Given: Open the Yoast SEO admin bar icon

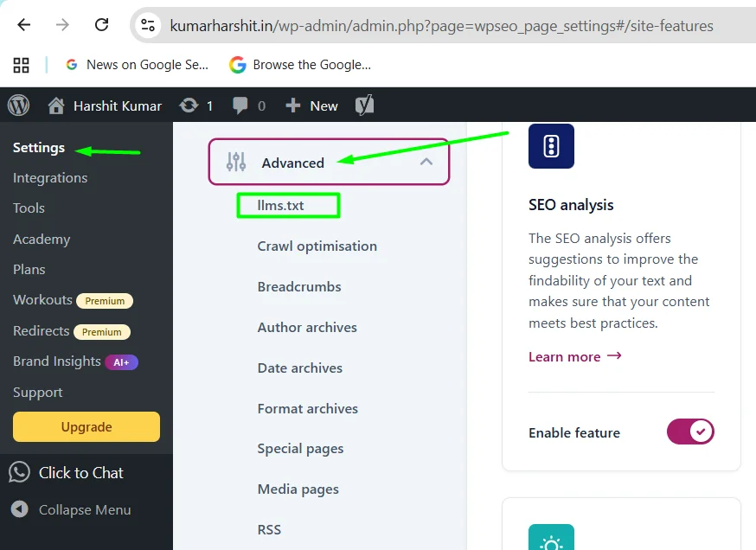Looking at the screenshot, I should (x=365, y=106).
